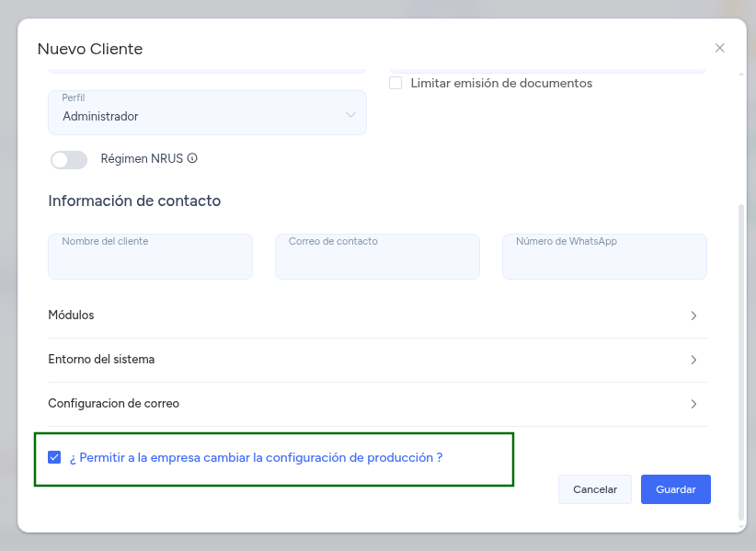Expand Configuracion de correo section

click(377, 404)
